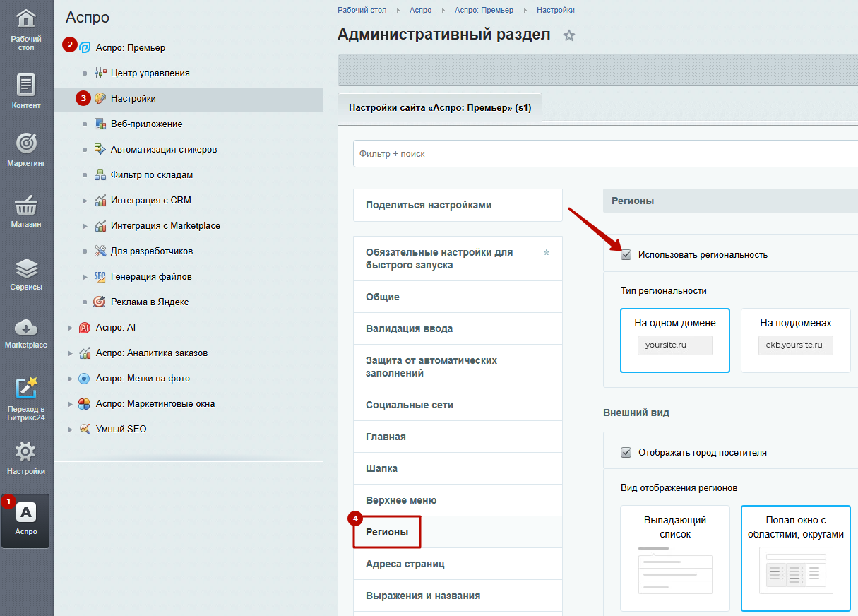Click the Аспро: Маркетинговые окна icon
This screenshot has height=616, width=858.
(85, 404)
